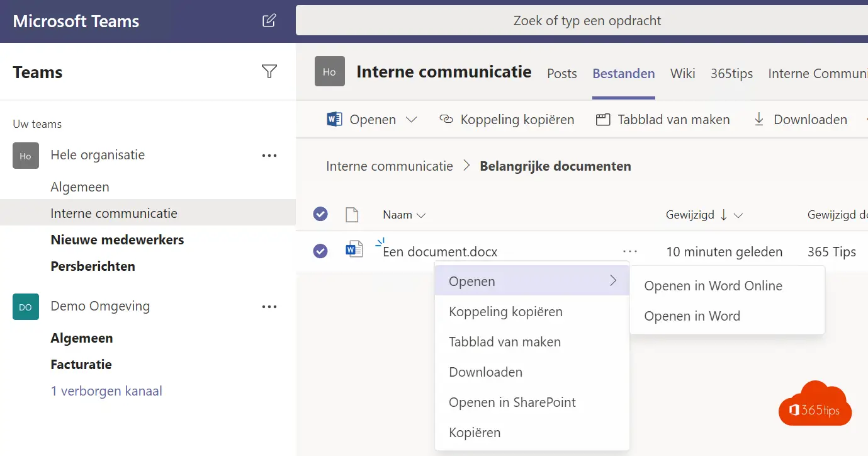Choose Koppeling kopiëren in the context menu

tap(532, 312)
